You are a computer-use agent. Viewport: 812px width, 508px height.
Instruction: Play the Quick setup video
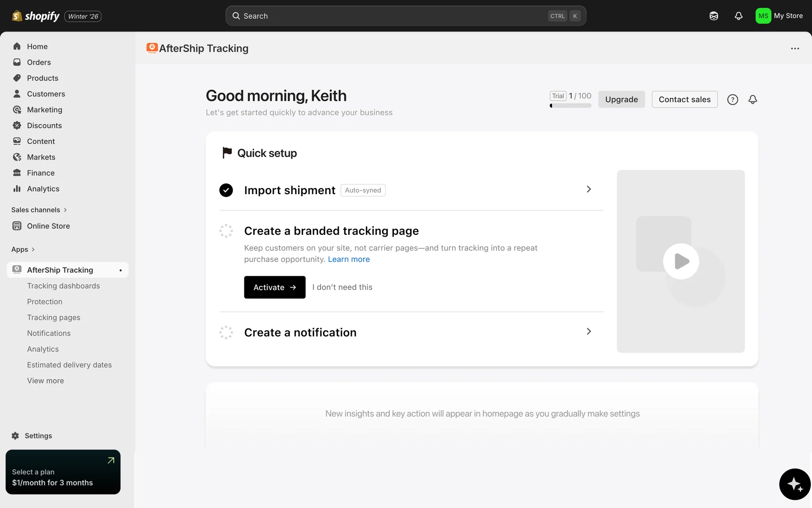click(681, 261)
